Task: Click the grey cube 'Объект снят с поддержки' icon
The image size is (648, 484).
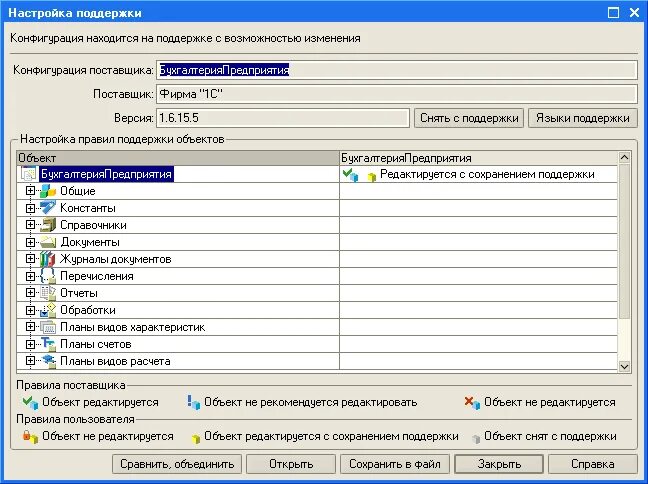Action: [x=476, y=438]
